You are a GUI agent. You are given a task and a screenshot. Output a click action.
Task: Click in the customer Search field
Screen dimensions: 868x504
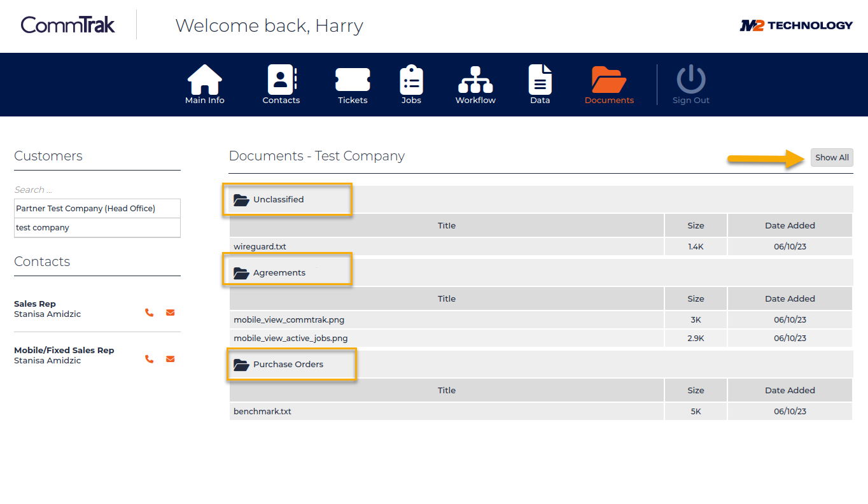click(97, 190)
